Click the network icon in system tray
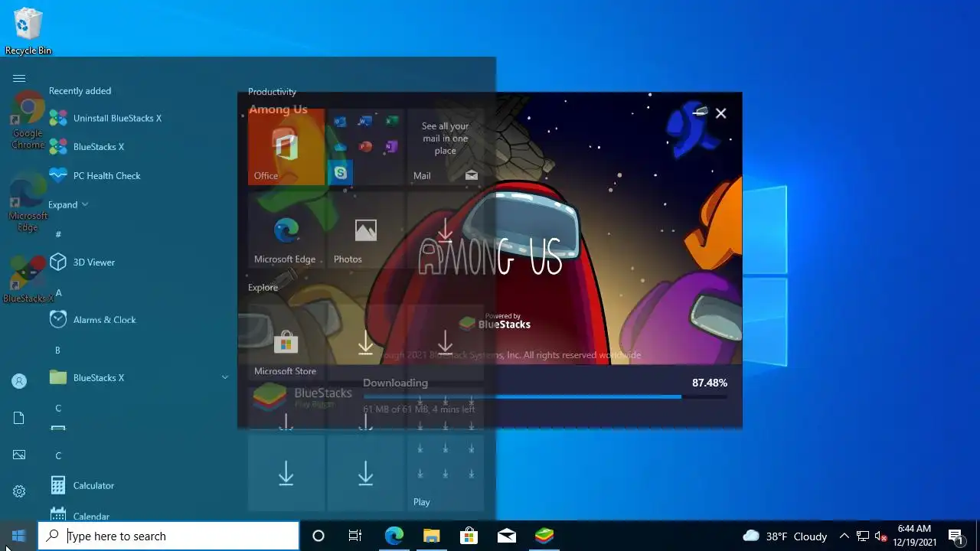 click(863, 536)
